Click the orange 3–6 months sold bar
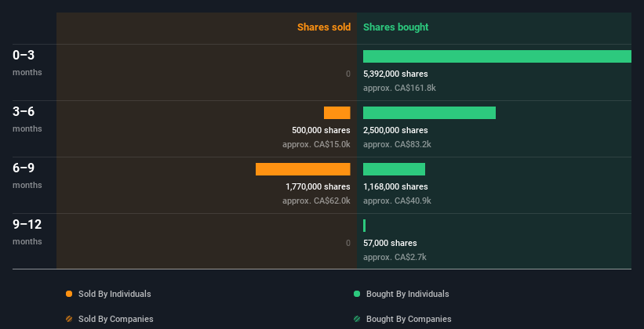This screenshot has height=329, width=644. [x=337, y=113]
